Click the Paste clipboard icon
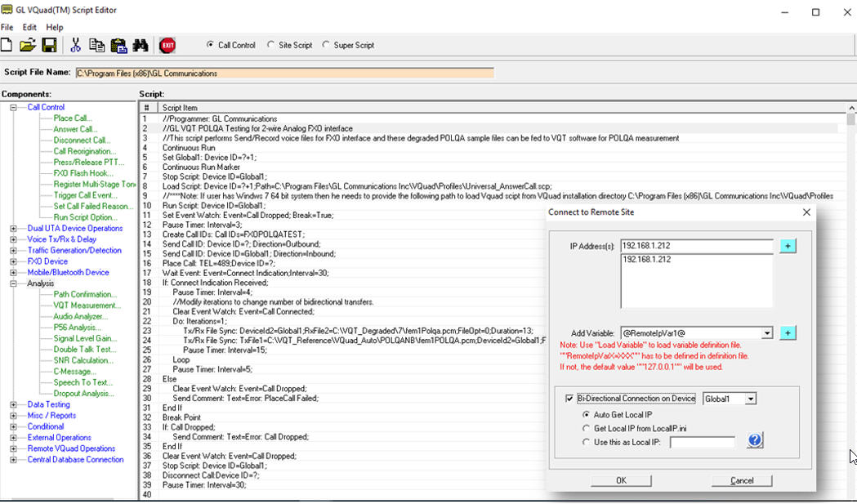 (118, 45)
